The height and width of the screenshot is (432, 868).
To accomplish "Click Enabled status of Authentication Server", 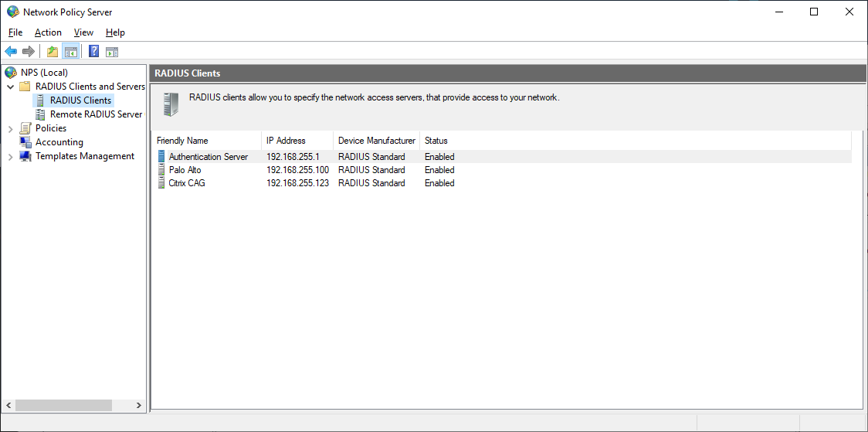I will [439, 157].
